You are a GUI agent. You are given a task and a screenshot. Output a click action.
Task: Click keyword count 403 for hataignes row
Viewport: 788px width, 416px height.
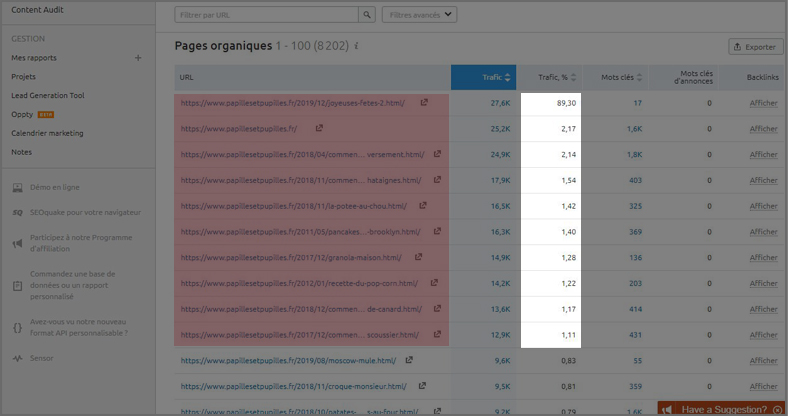click(x=635, y=180)
